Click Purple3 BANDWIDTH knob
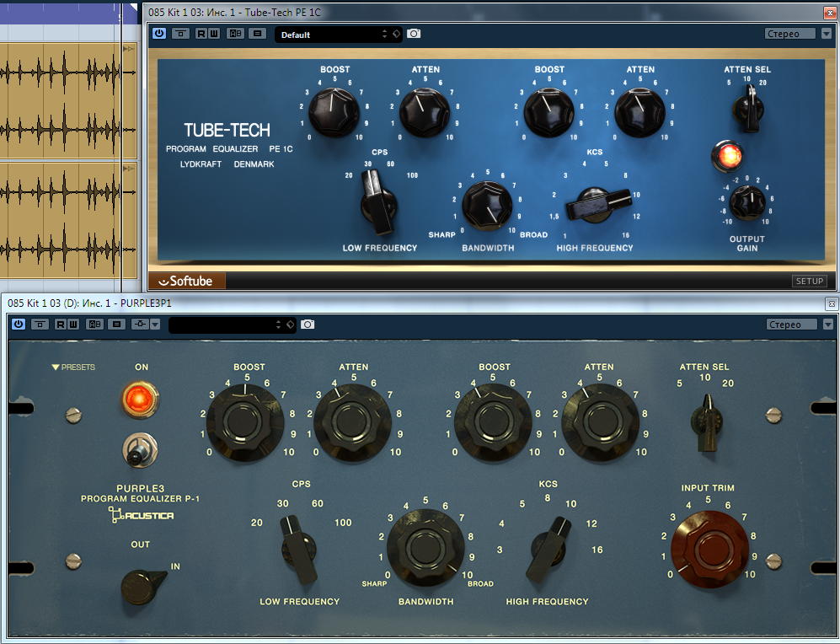 [x=425, y=549]
